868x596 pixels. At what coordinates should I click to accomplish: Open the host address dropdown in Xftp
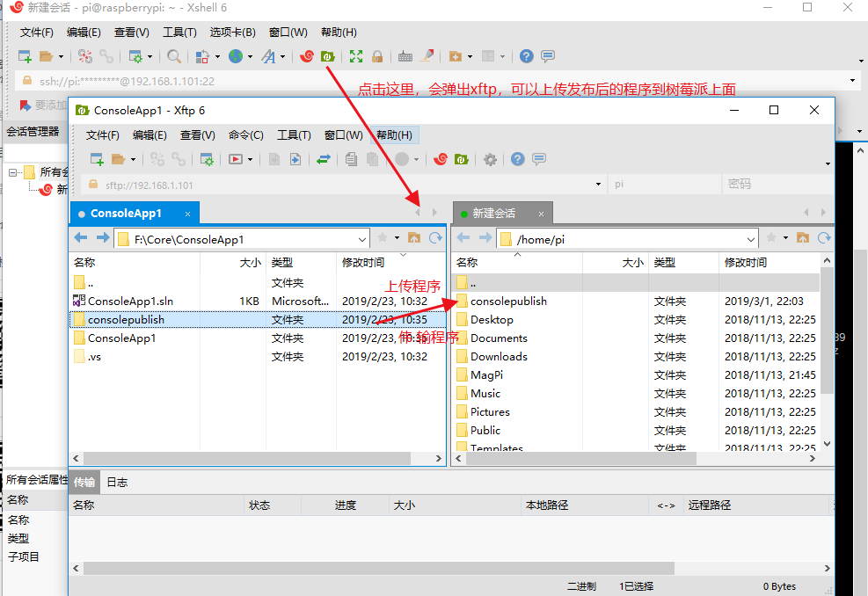pos(598,185)
